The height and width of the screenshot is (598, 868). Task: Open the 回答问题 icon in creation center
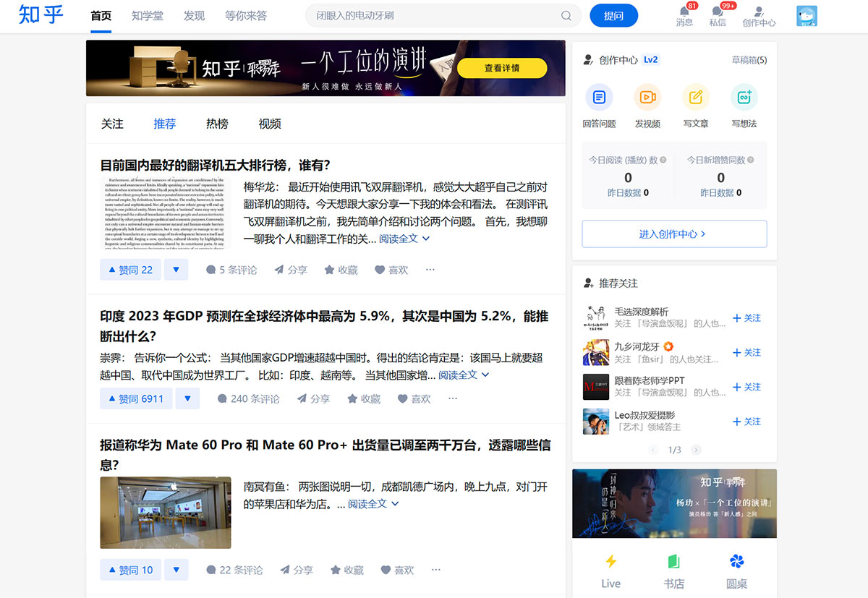pyautogui.click(x=599, y=97)
